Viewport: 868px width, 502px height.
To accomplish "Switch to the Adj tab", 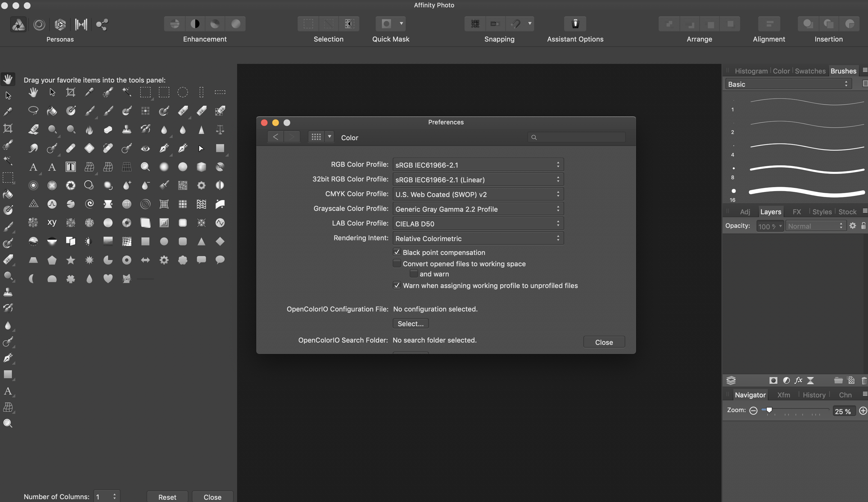I will click(x=745, y=212).
